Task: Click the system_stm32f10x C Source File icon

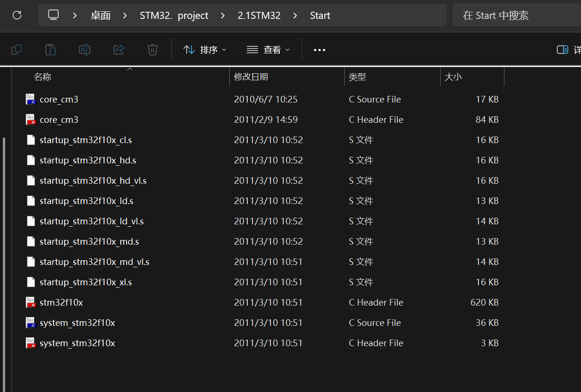Action: [x=31, y=323]
